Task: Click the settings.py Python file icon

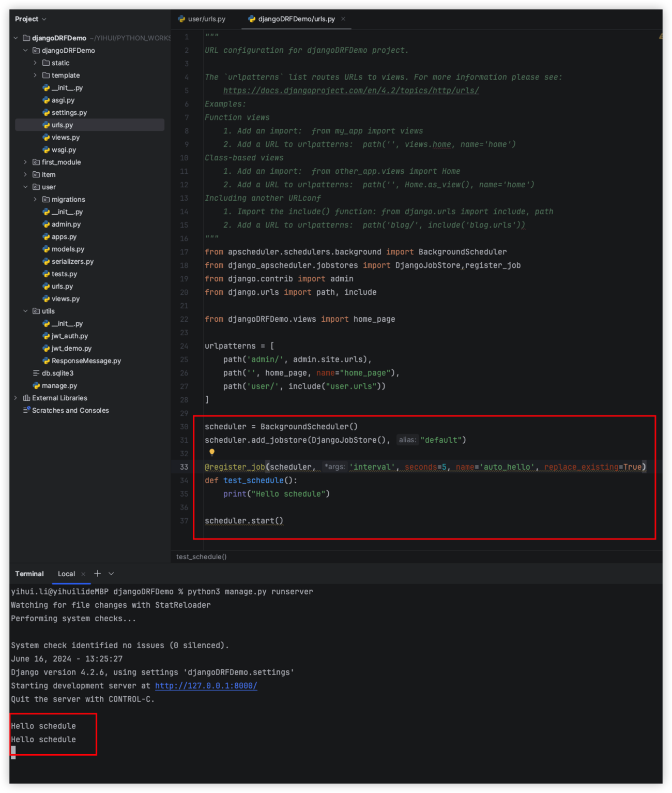Action: [46, 113]
